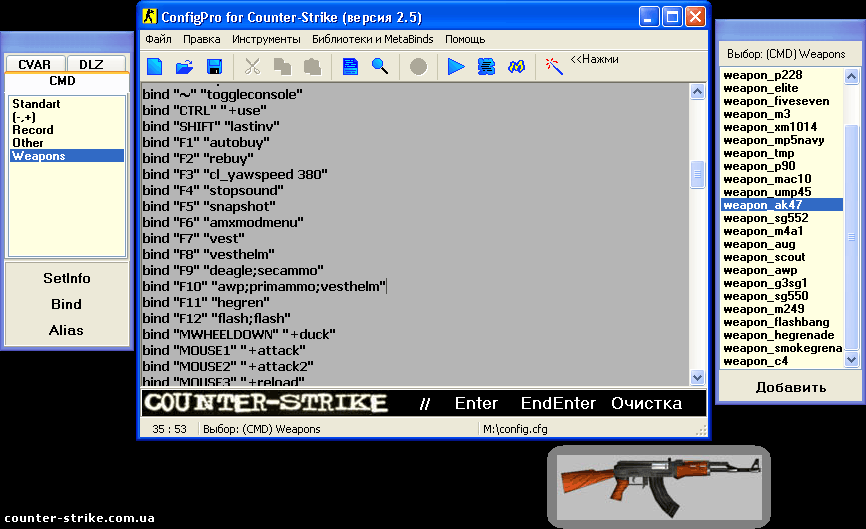Select weapon_p228 in the weapons list
Screen dimensions: 866x529
pos(781,75)
